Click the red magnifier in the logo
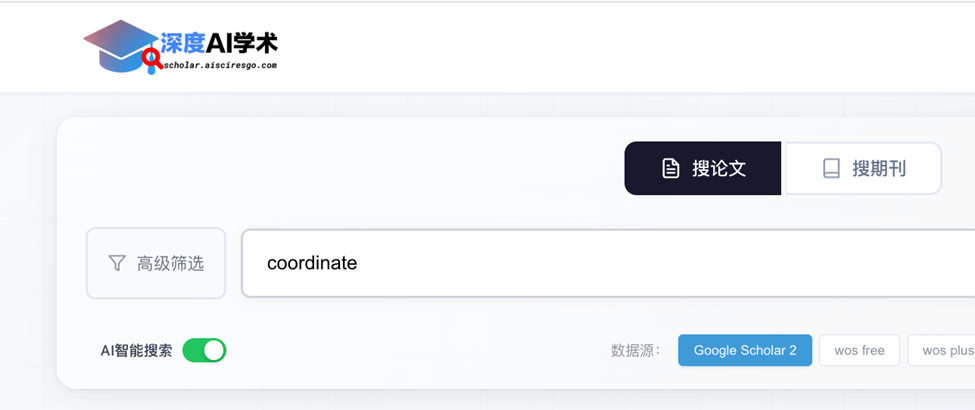This screenshot has width=975, height=410. pyautogui.click(x=152, y=58)
